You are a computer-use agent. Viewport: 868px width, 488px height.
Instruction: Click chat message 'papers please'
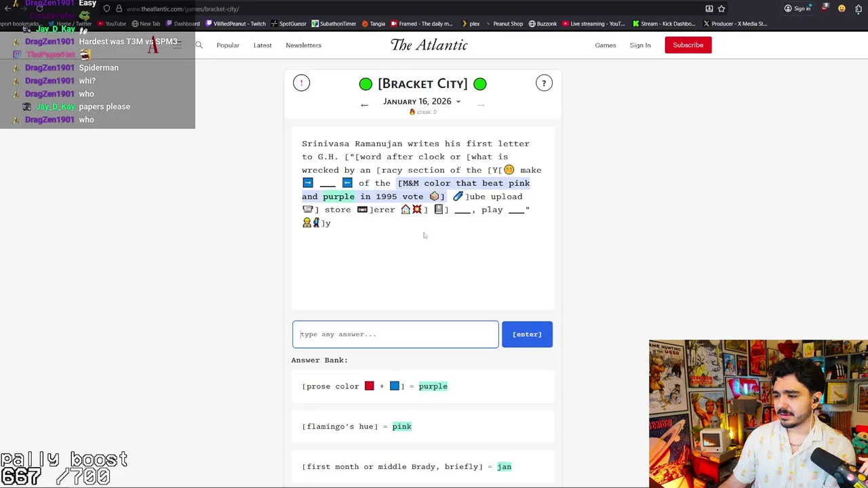tap(104, 107)
